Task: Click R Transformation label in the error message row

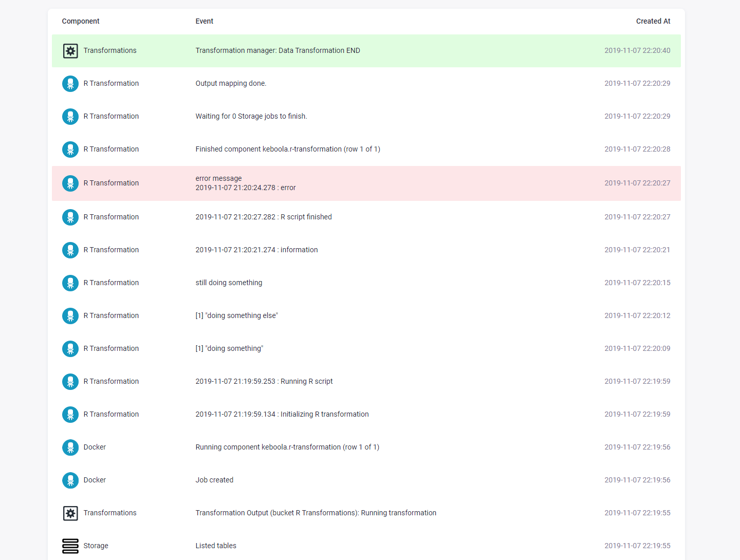Action: (111, 183)
